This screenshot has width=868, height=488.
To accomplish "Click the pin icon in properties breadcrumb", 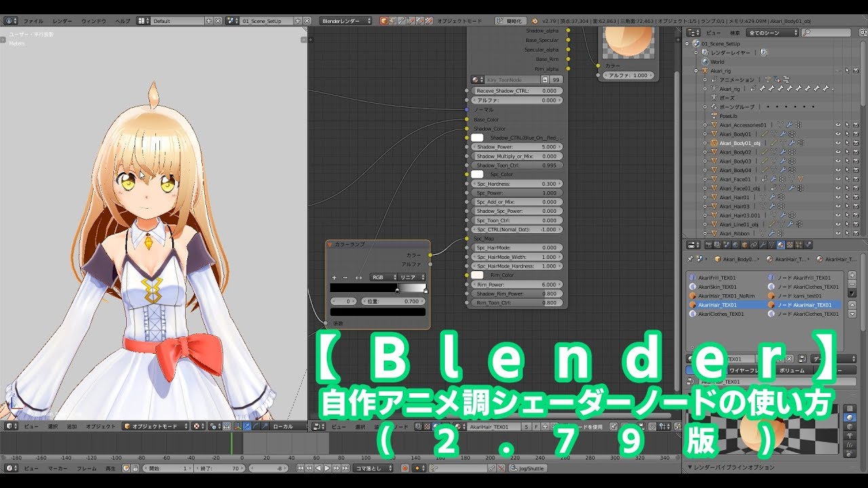I will (x=690, y=259).
